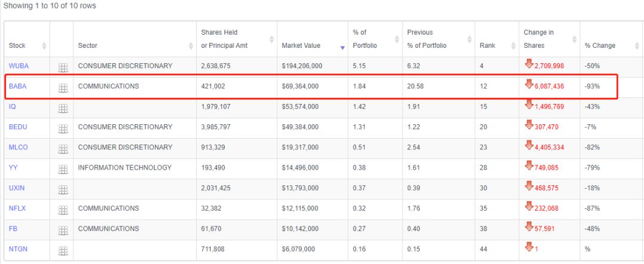This screenshot has height=264, width=644.
Task: Open the YY stock link
Action: point(13,168)
